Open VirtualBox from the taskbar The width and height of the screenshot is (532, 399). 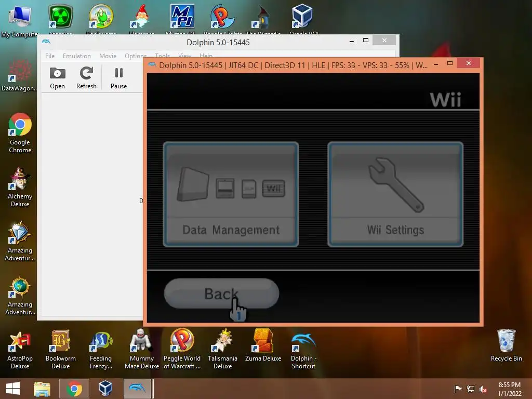pyautogui.click(x=105, y=389)
